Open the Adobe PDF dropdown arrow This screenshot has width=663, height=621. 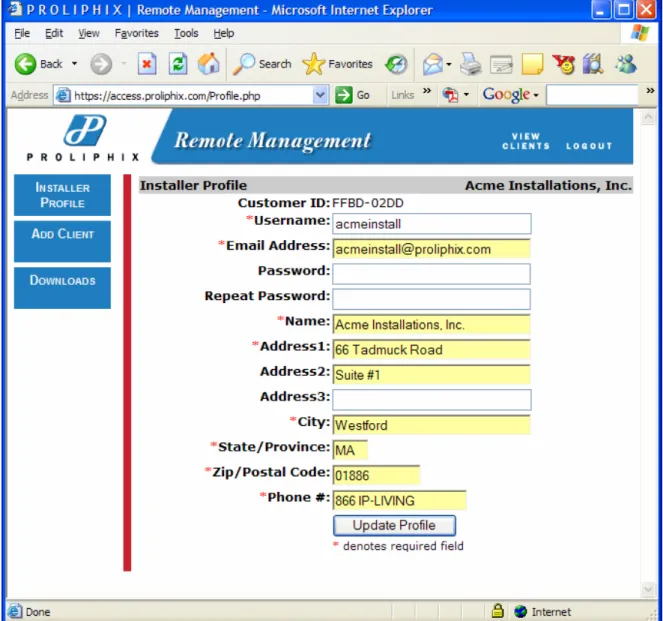(x=466, y=94)
